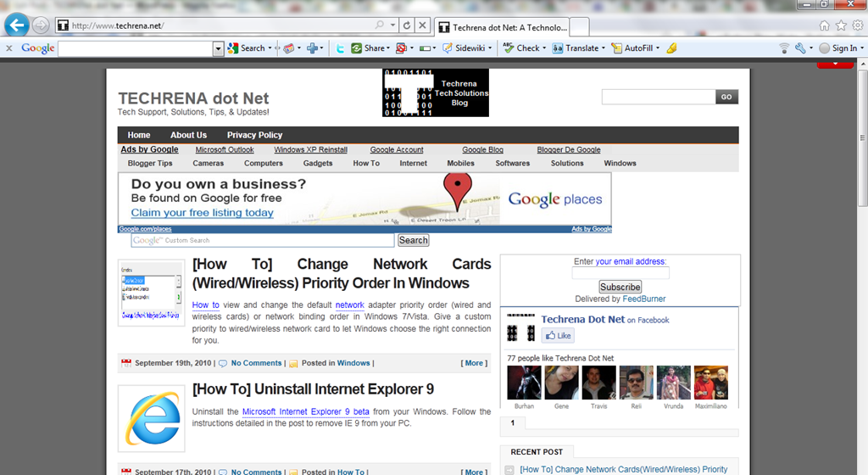
Task: Click the Translate toolbar icon
Action: coord(558,48)
